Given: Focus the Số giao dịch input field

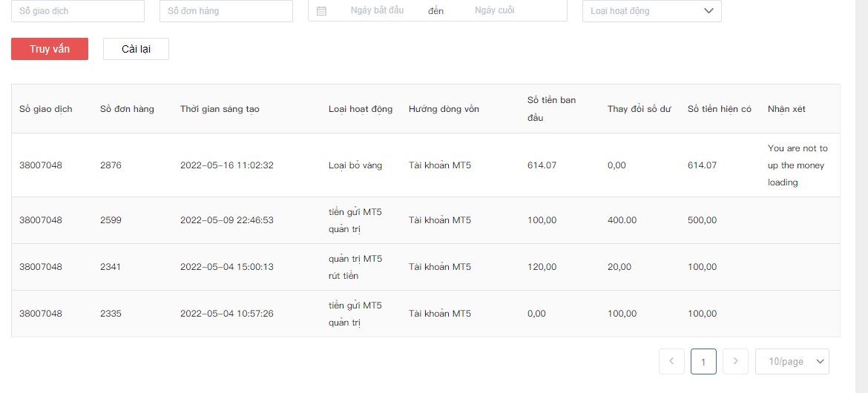Looking at the screenshot, I should (x=77, y=10).
